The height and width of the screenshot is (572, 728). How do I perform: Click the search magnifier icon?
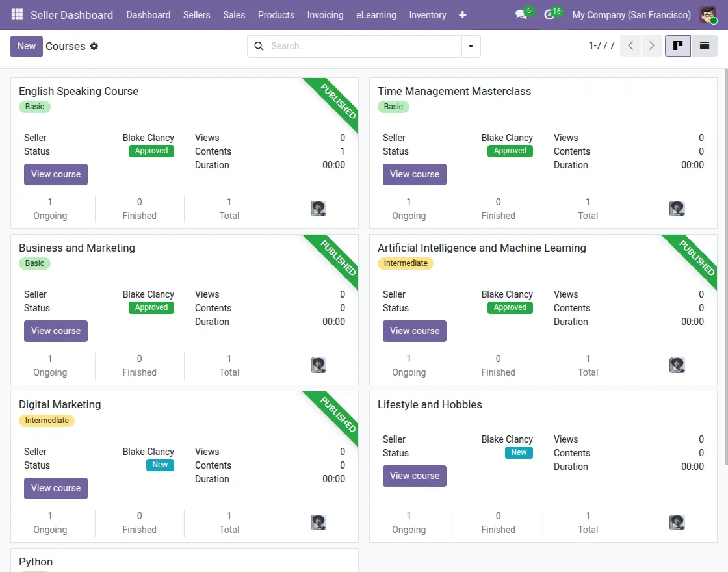tap(259, 46)
